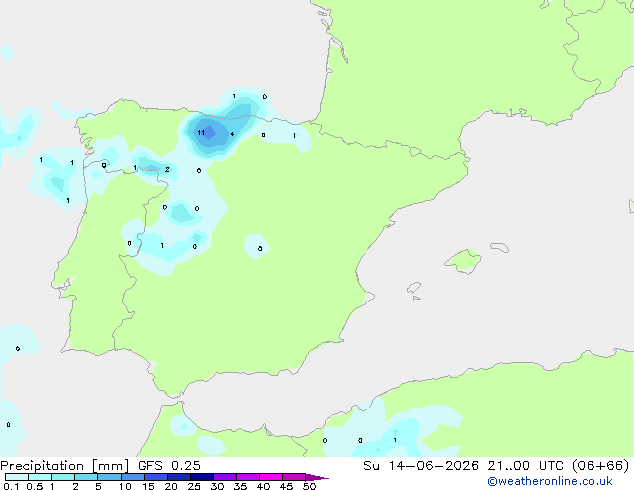Click the "20" legend scale label

click(x=171, y=486)
